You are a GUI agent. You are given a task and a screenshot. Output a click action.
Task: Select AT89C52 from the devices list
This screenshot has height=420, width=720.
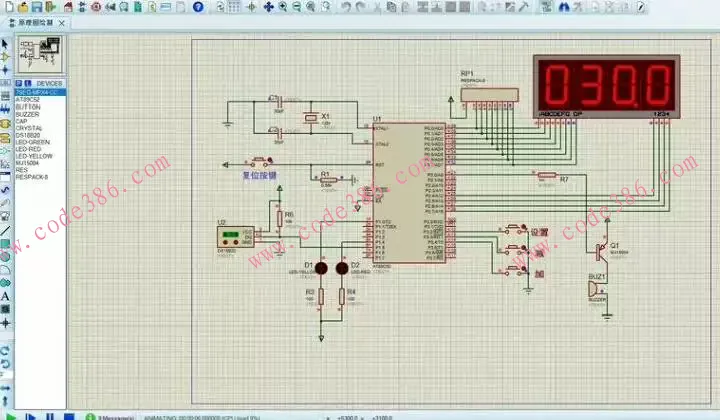[28, 100]
